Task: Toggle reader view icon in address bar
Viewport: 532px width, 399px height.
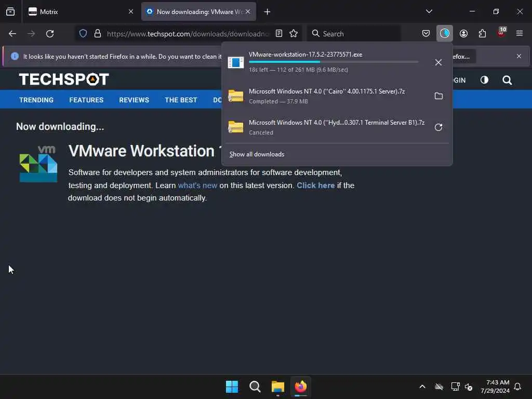Action: (x=279, y=34)
